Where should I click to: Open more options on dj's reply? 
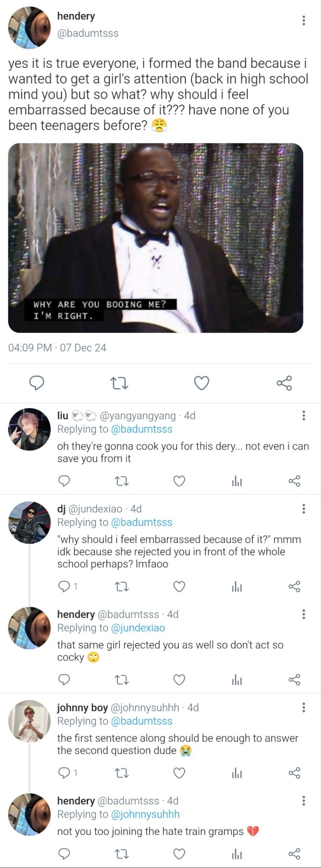click(x=303, y=509)
